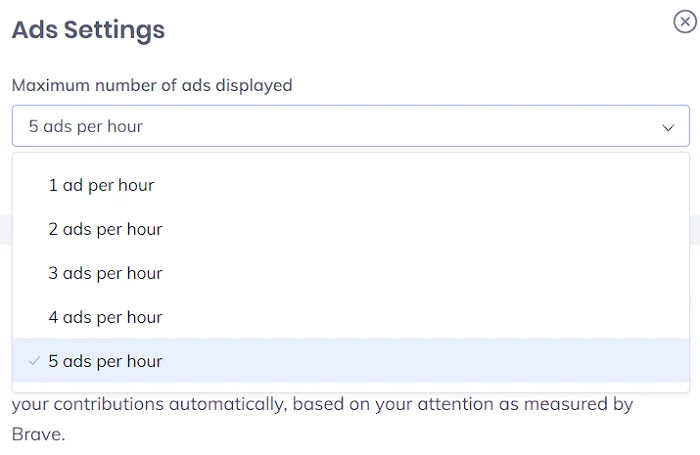Pick 3 ads per hour

click(x=105, y=273)
